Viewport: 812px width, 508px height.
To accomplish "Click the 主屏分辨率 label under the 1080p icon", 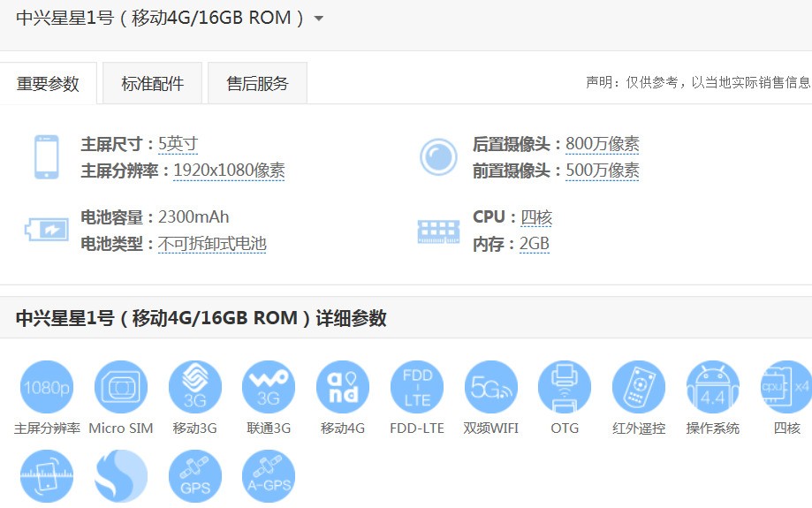I will 47,428.
